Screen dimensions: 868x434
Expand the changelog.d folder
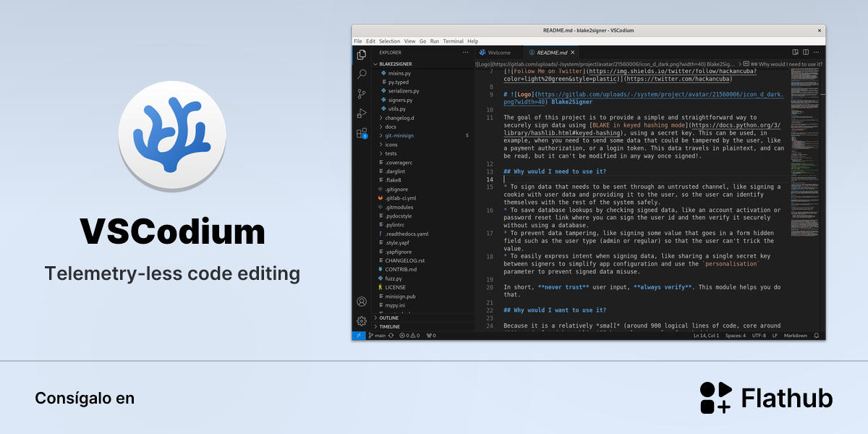coord(398,118)
